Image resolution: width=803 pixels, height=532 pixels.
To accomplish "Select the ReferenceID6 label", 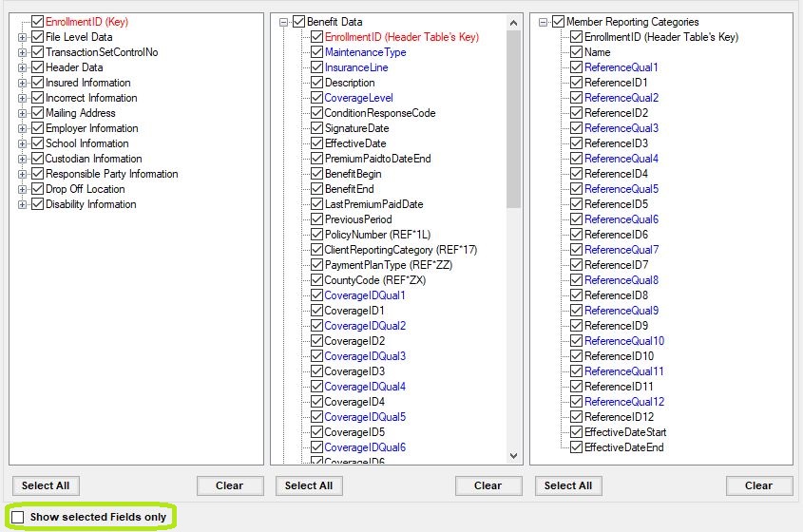I will click(616, 235).
